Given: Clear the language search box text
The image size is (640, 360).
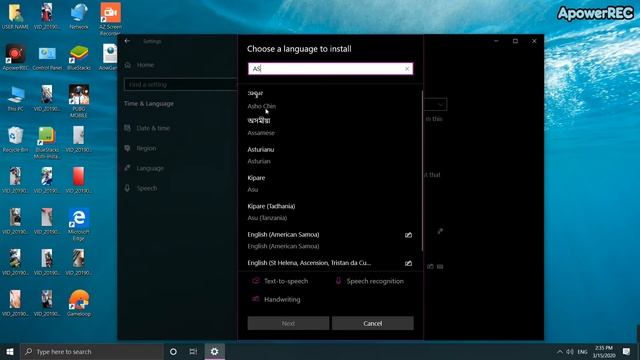Looking at the screenshot, I should coord(407,69).
